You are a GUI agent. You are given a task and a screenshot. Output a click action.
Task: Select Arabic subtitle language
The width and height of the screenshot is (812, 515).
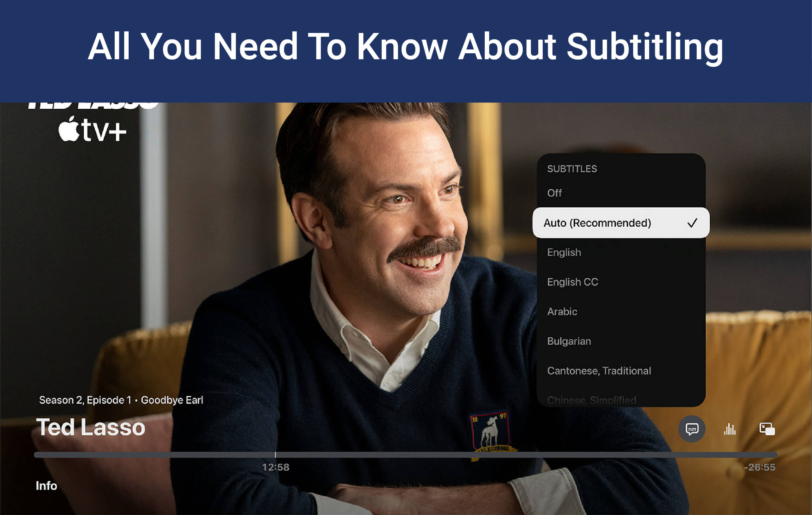[x=562, y=311]
